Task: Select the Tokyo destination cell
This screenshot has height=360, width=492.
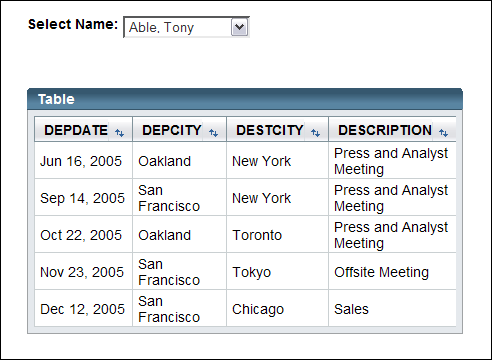Action: [278, 272]
